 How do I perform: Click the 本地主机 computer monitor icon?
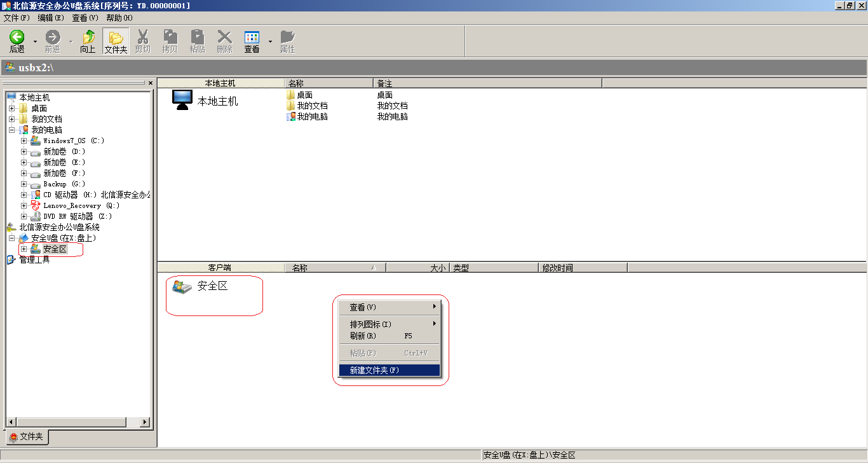[182, 100]
